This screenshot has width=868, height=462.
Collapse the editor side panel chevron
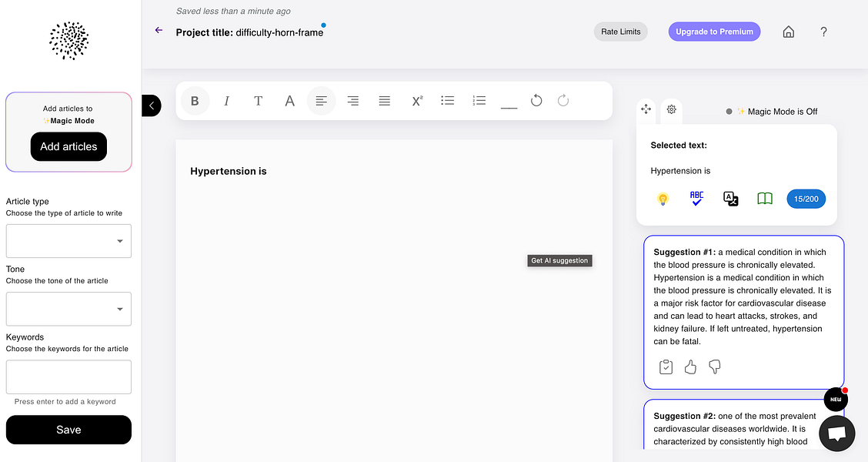tap(151, 105)
